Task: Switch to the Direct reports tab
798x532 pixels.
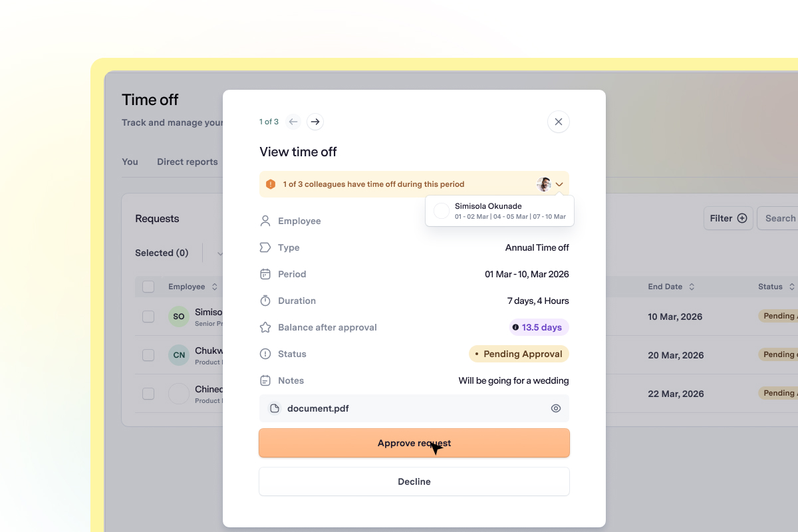Action: pyautogui.click(x=188, y=162)
